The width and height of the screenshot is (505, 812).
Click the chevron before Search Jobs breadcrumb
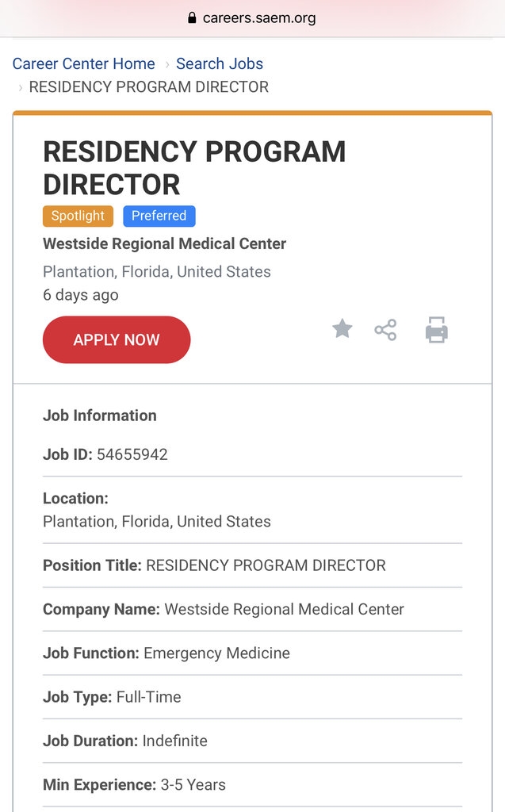(x=166, y=64)
